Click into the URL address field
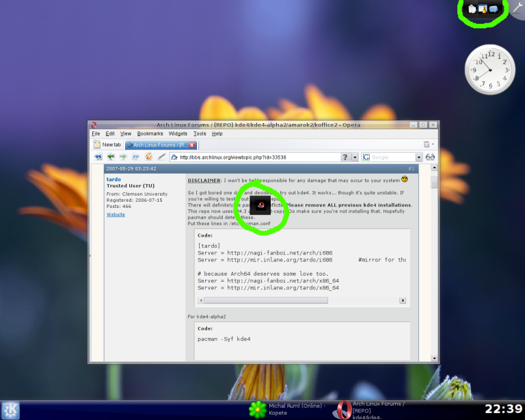 pos(260,157)
